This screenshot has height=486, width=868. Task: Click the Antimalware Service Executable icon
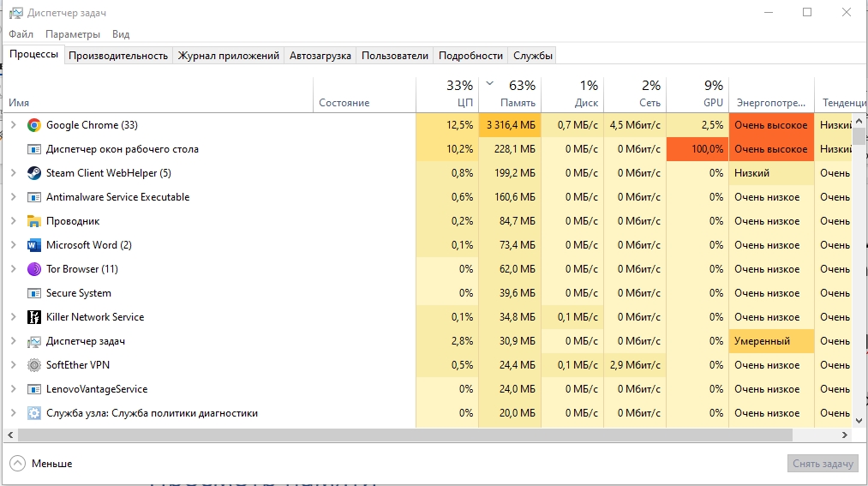coord(33,197)
